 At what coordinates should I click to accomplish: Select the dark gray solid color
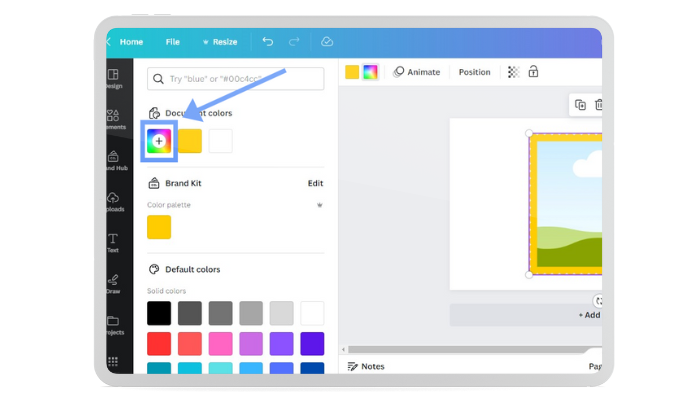[190, 313]
